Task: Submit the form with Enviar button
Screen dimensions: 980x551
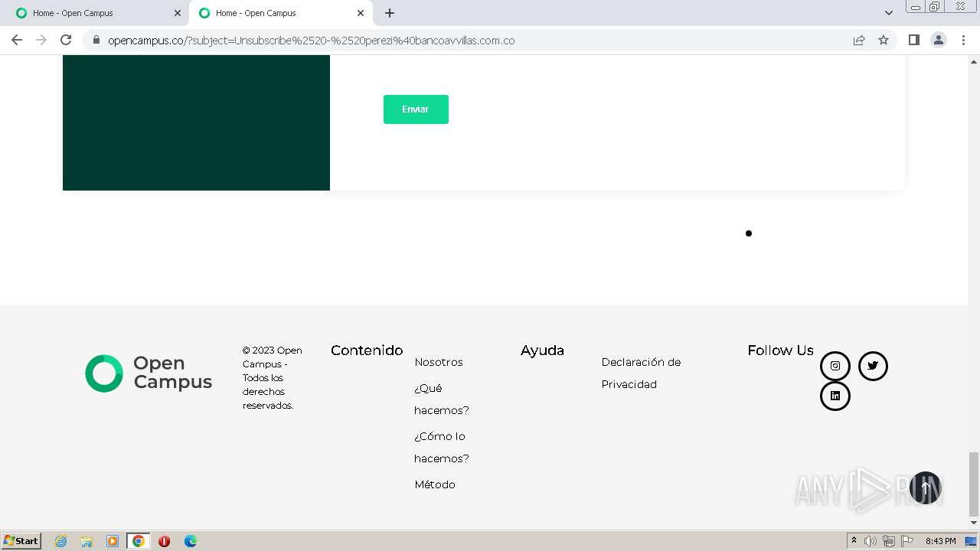Action: point(416,109)
